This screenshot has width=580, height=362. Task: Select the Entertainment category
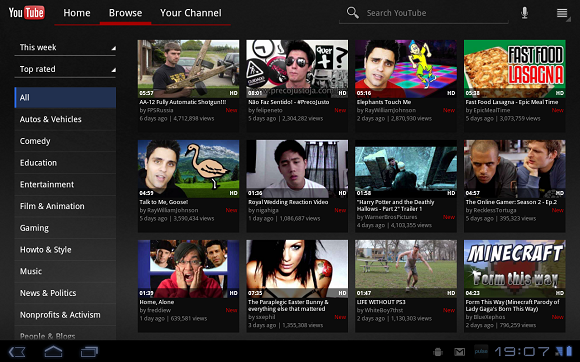coord(65,185)
